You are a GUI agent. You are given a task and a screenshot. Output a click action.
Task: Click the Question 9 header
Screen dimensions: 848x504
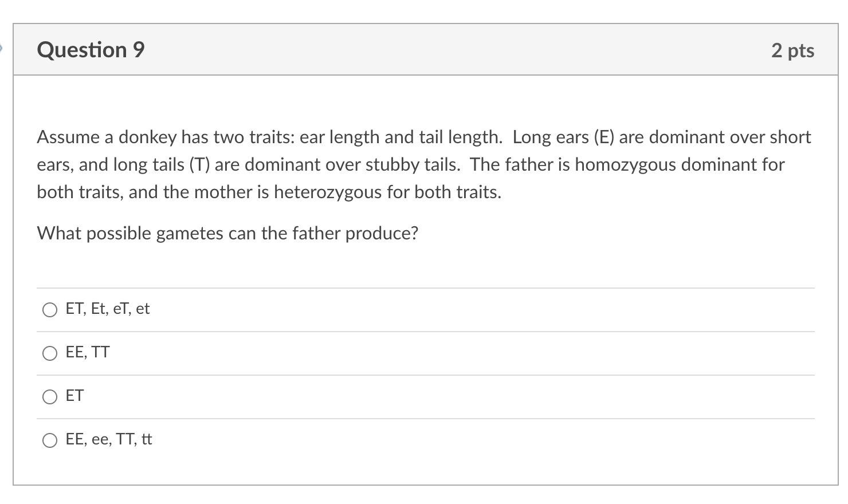point(90,50)
